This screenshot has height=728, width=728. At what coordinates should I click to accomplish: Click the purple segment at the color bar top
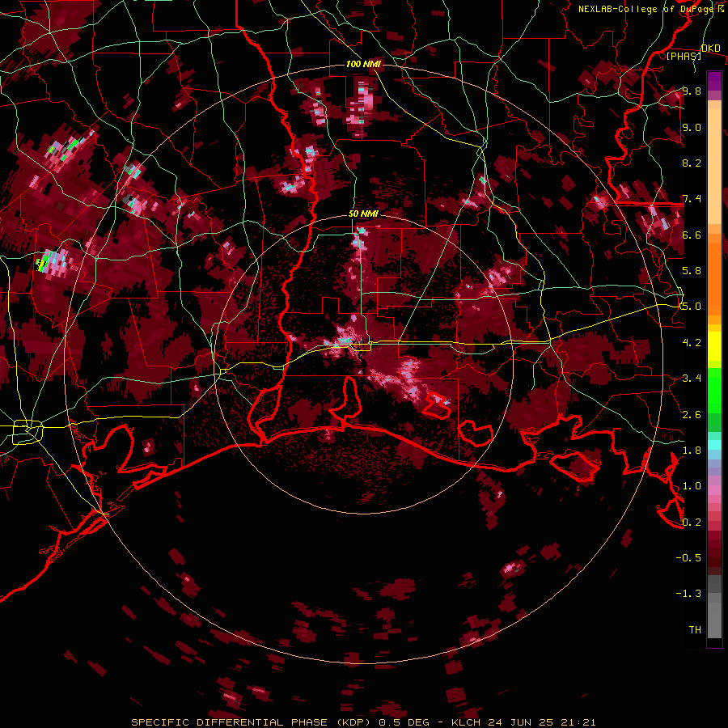(714, 81)
